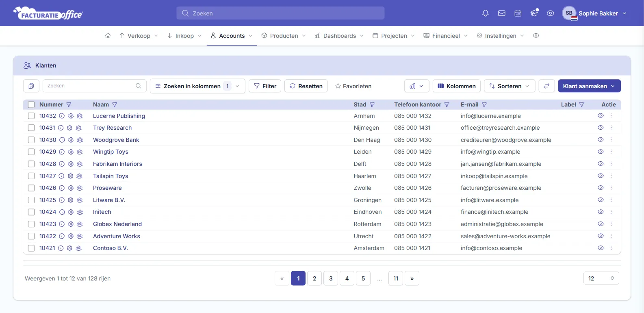This screenshot has width=644, height=313.
Task: Click gear icon next to customer 10428
Action: 71,164
